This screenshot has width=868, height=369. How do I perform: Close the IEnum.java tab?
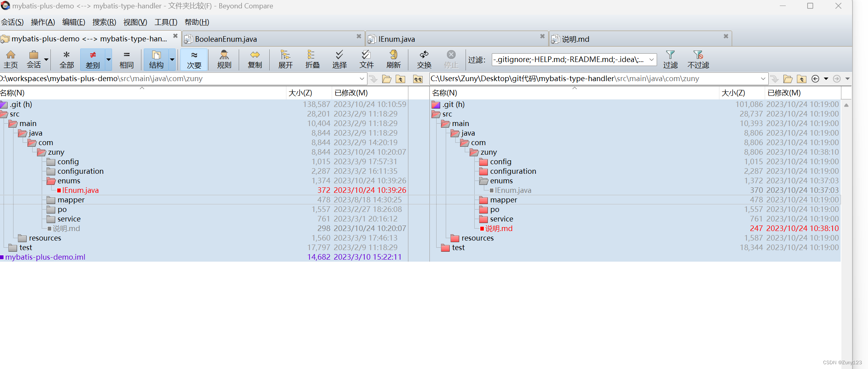click(542, 36)
